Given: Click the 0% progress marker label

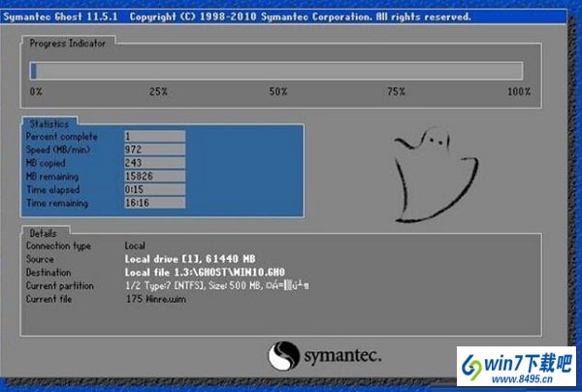Looking at the screenshot, I should [x=36, y=91].
